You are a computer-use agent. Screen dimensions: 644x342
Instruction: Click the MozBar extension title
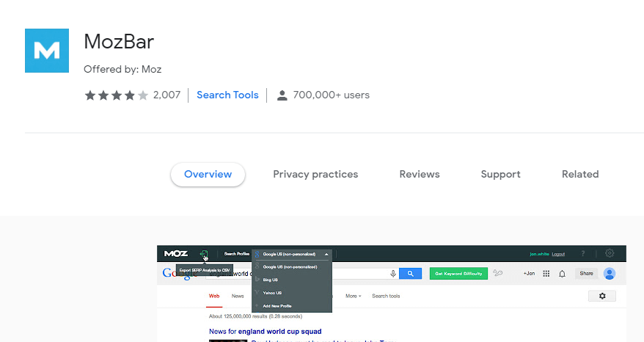(x=119, y=42)
